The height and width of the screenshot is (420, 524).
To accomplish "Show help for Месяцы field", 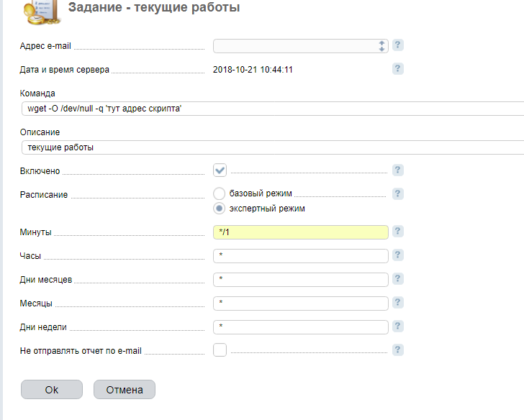I will click(x=398, y=303).
